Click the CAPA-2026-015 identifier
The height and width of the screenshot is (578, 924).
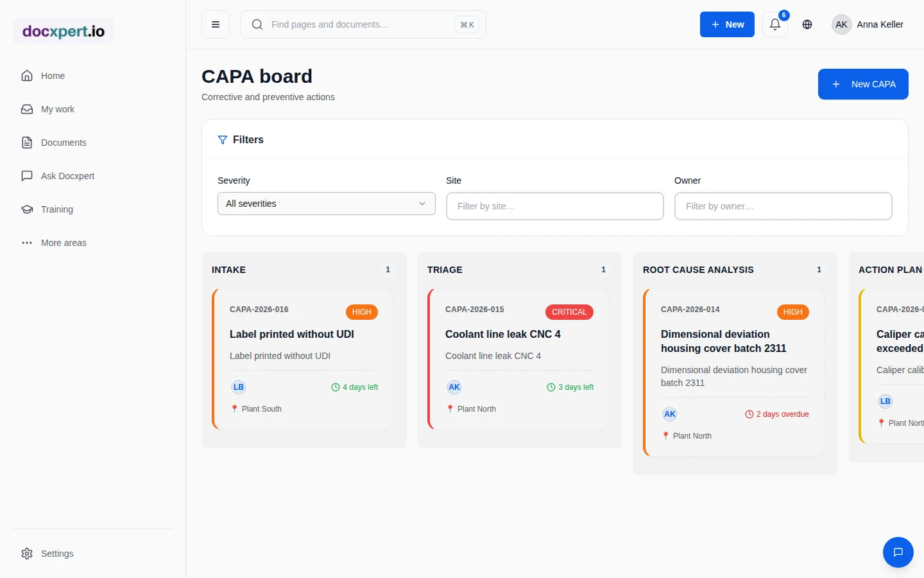(x=475, y=310)
